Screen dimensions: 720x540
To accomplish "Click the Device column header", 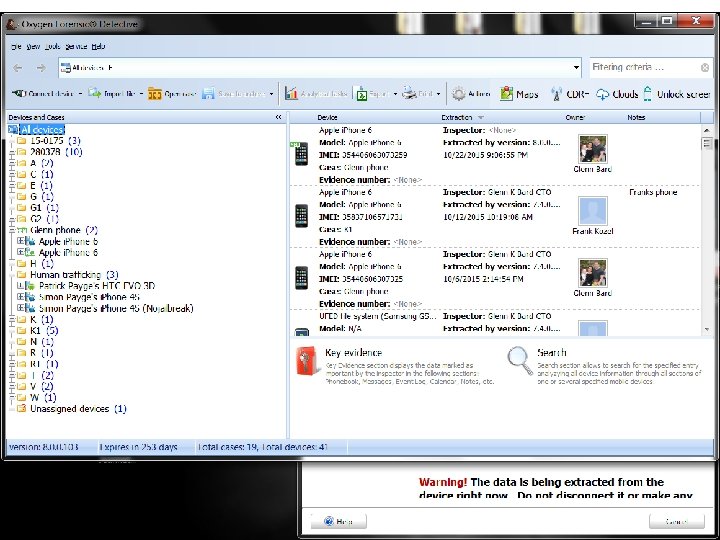I will (x=327, y=118).
